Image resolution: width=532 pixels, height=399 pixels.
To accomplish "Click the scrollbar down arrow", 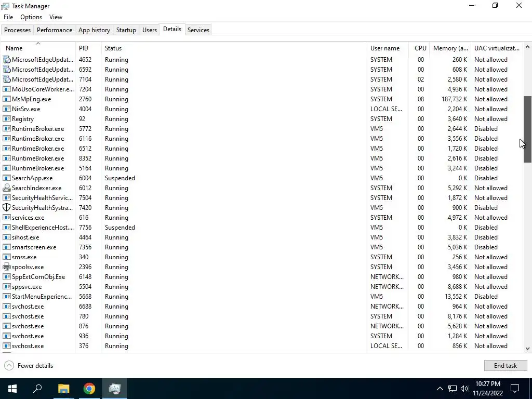I will 527,349.
